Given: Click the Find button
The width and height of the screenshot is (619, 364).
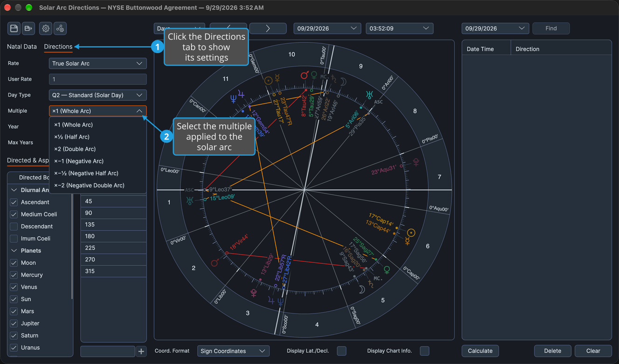Looking at the screenshot, I should (x=551, y=28).
